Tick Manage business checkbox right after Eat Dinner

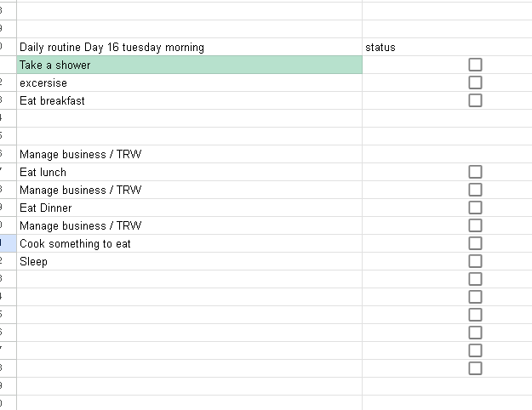coord(475,225)
